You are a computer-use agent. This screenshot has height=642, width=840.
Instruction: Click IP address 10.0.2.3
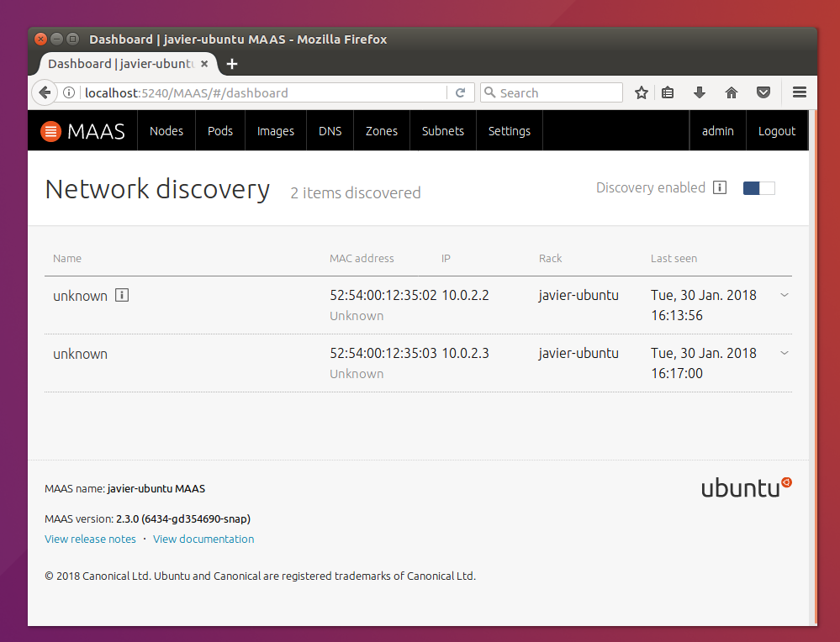coord(465,353)
